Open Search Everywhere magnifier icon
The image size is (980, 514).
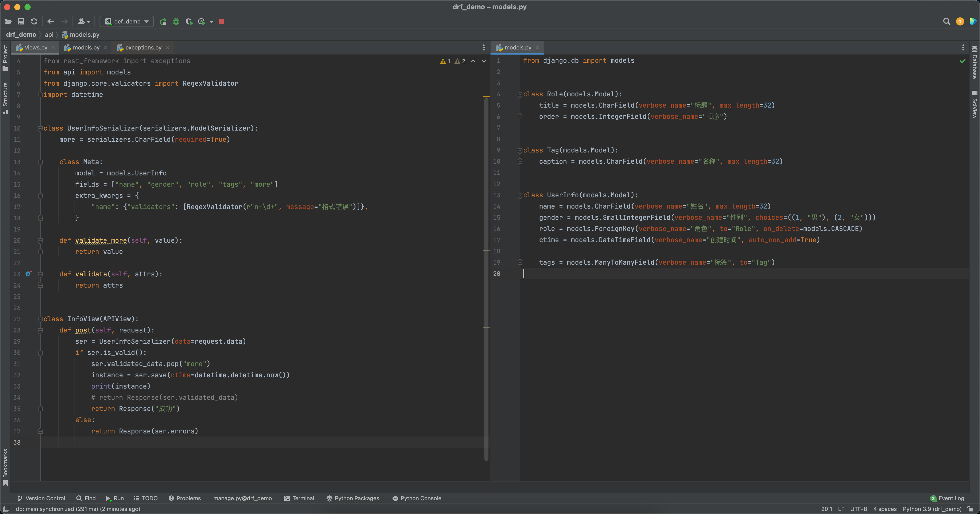[947, 22]
